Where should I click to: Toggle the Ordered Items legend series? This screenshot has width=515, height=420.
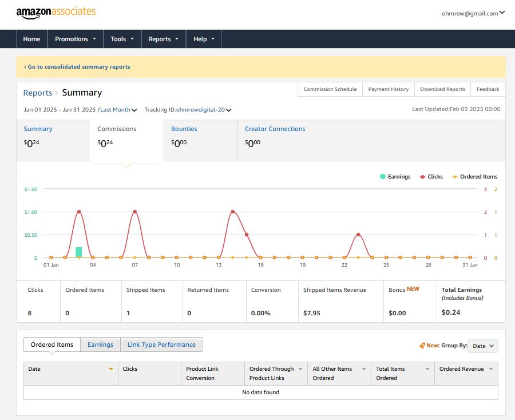coord(474,177)
